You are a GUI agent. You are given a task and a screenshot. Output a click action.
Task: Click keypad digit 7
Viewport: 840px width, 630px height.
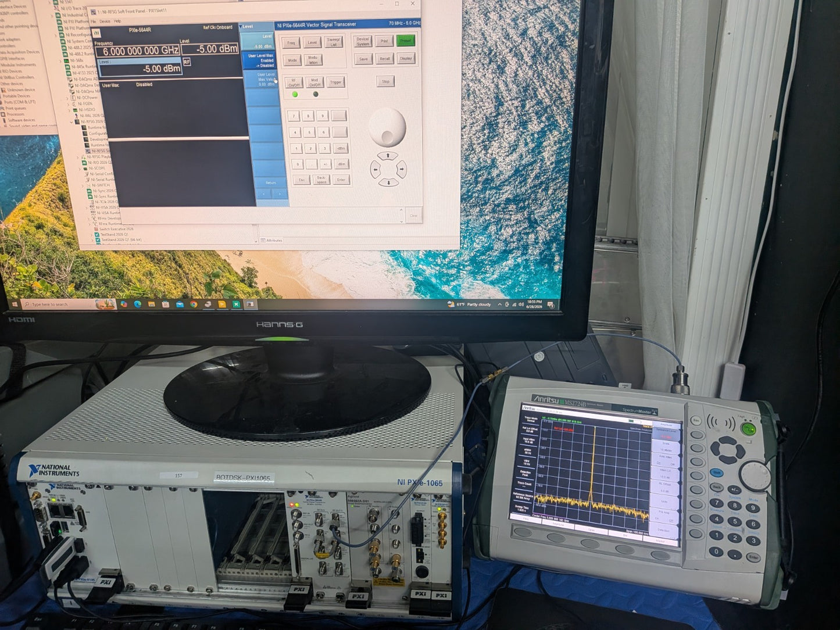[294, 116]
